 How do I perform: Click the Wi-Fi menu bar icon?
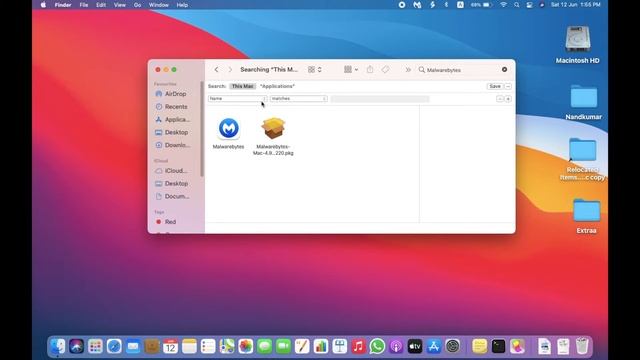coord(504,5)
